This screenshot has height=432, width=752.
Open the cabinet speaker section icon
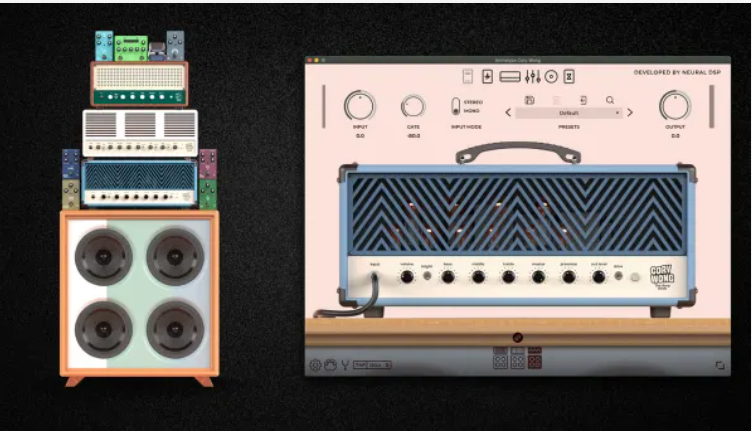552,77
